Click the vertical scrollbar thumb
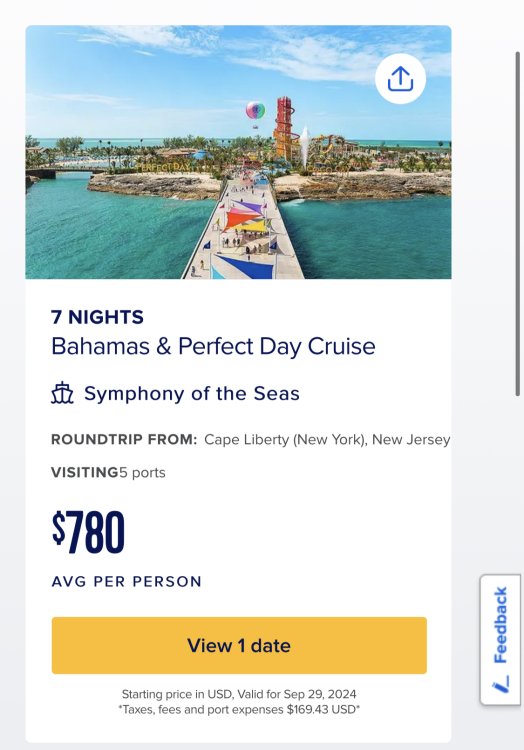Image resolution: width=524 pixels, height=750 pixels. 517,223
